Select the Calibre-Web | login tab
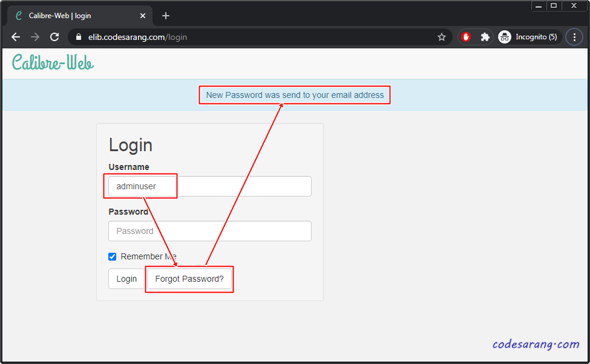590x364 pixels. click(x=80, y=16)
